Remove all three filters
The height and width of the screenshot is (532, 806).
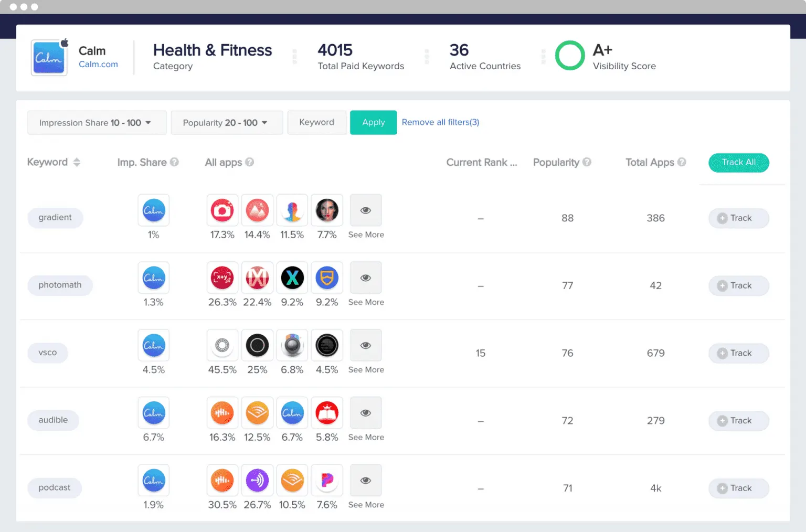coord(440,122)
